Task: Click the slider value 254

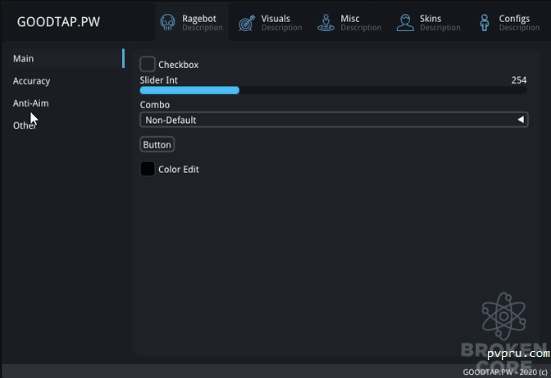Action: tap(519, 80)
